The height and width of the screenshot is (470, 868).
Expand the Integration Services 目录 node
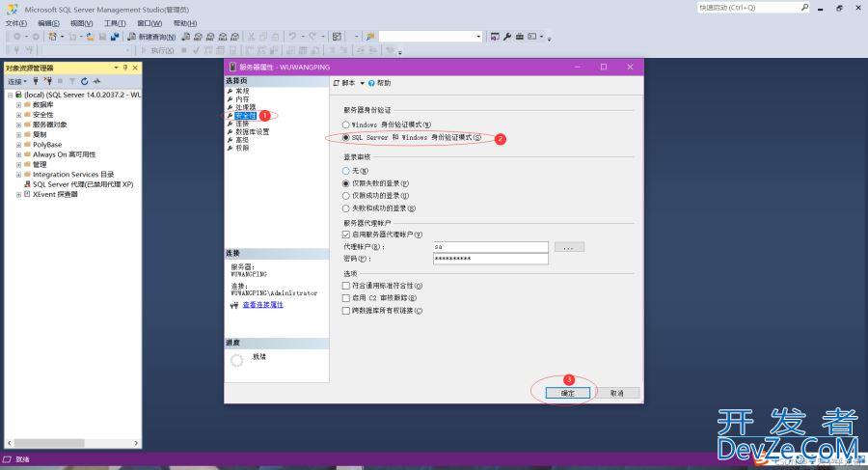pos(18,175)
